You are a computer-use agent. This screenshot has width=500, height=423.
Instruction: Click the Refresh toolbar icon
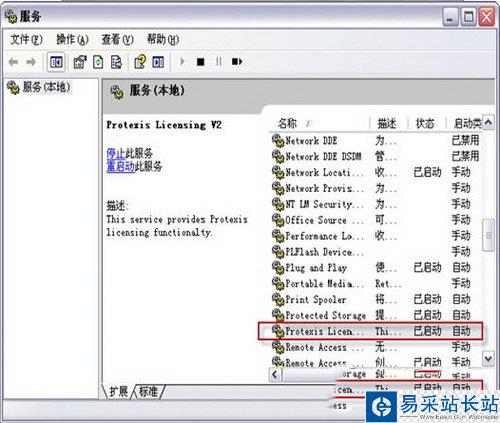(98, 62)
